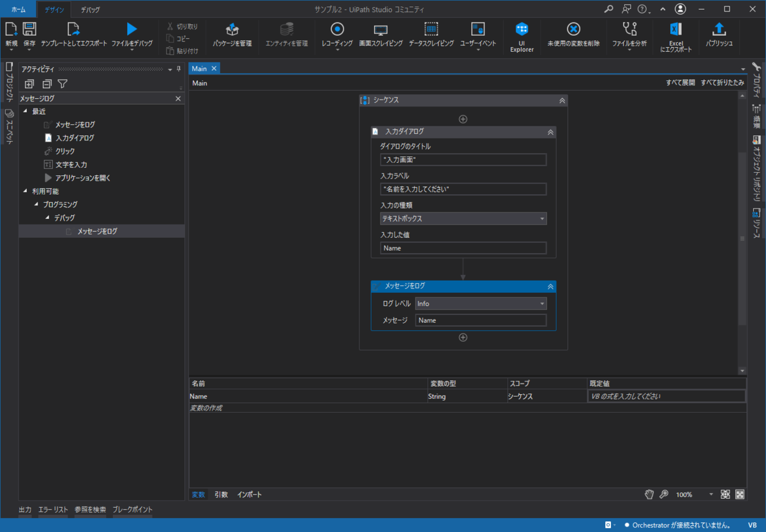
Task: Open the 出力 panel tab
Action: [x=25, y=510]
